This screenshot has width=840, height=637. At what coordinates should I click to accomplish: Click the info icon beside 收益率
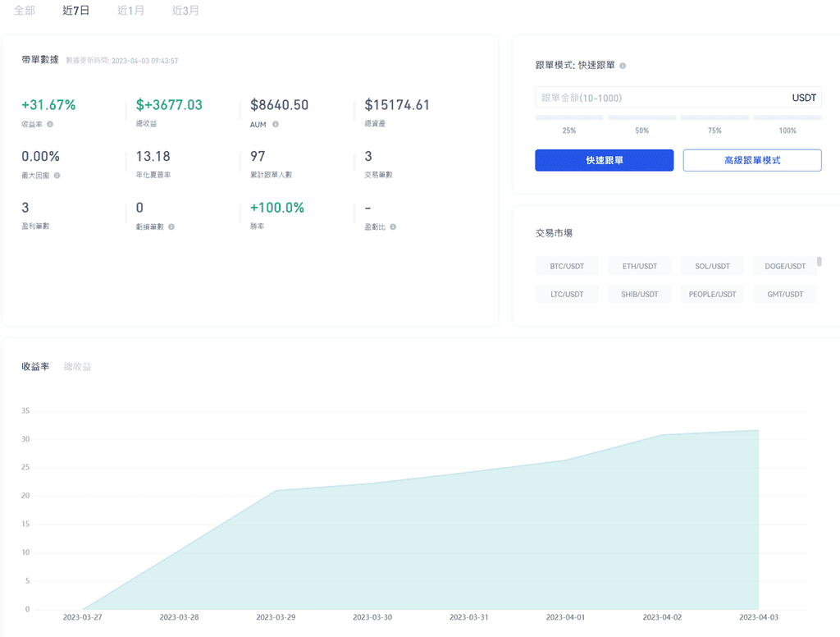click(x=50, y=125)
